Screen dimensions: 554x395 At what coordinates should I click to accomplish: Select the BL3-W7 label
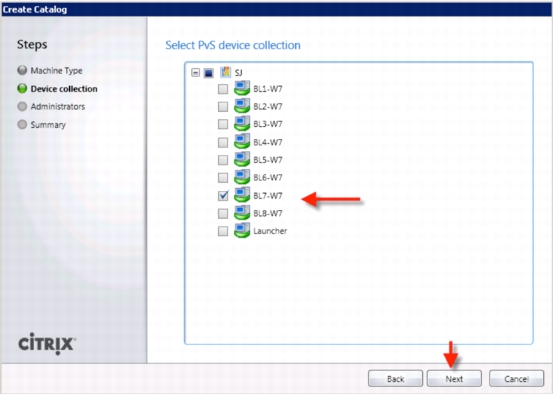tap(268, 124)
